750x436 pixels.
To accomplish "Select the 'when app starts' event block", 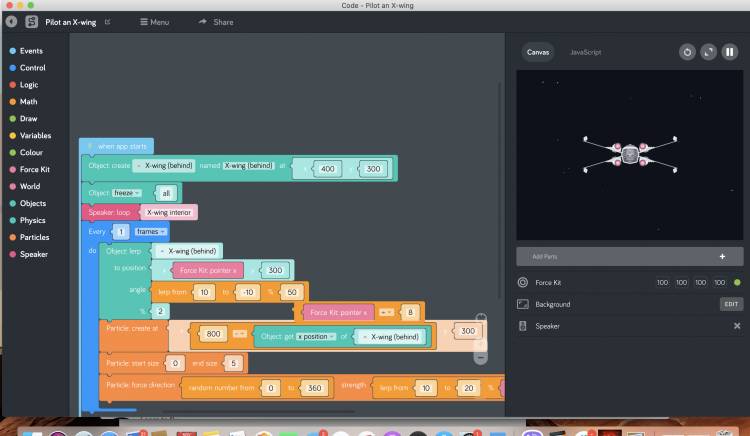I will click(117, 146).
